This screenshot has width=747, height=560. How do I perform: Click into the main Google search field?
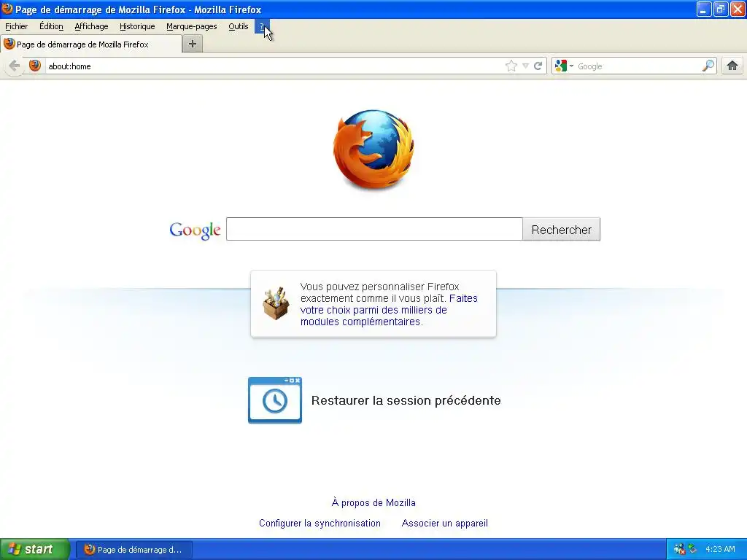374,229
